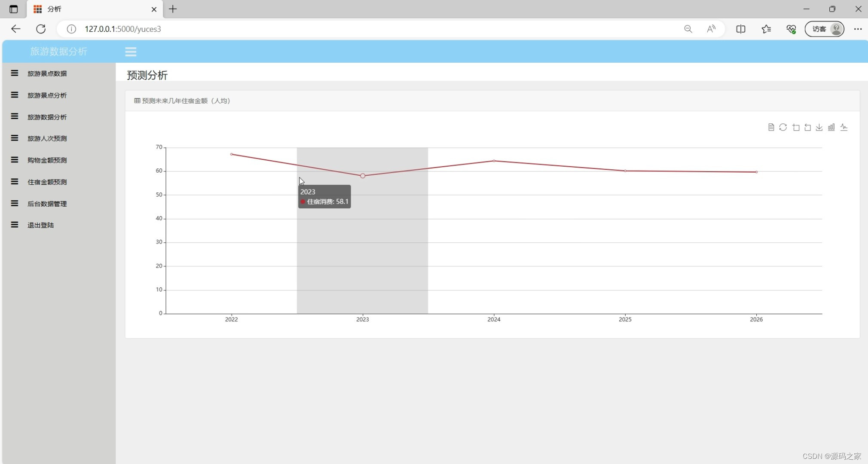
Task: Switch chart to line type
Action: point(844,127)
